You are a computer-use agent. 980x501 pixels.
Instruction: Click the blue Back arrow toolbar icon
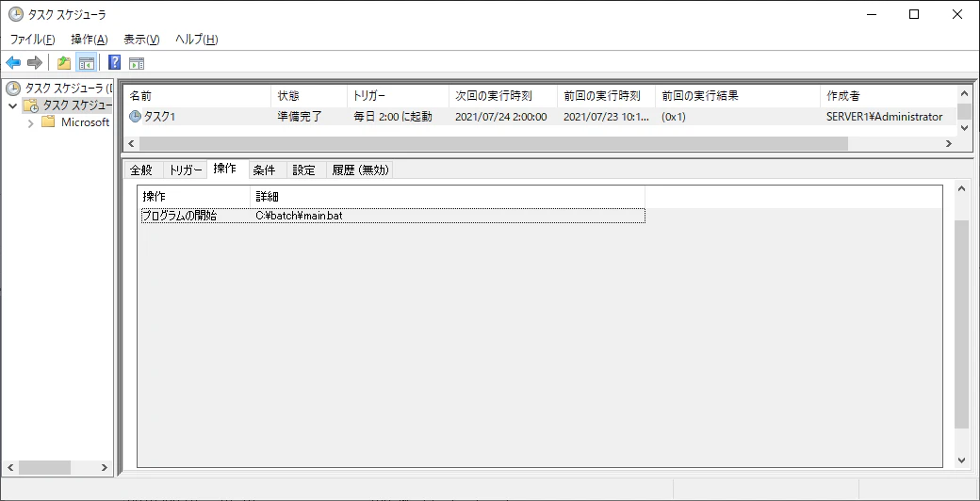[x=13, y=62]
